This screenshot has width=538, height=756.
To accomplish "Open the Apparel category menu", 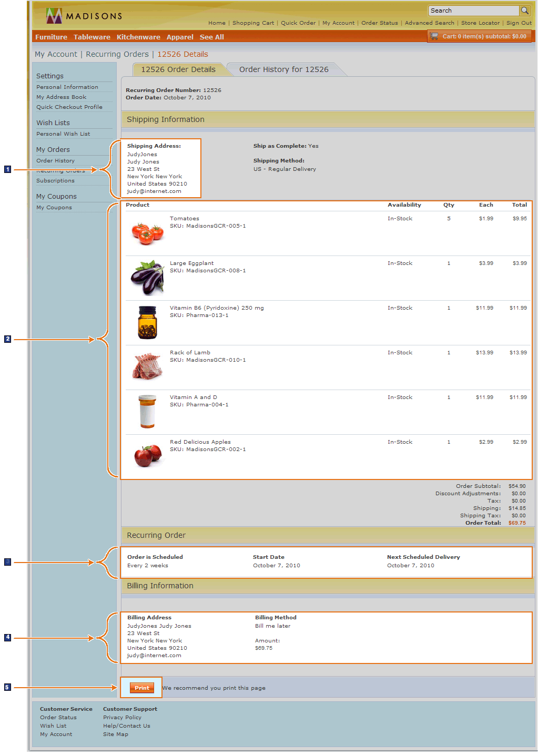I will (x=180, y=37).
